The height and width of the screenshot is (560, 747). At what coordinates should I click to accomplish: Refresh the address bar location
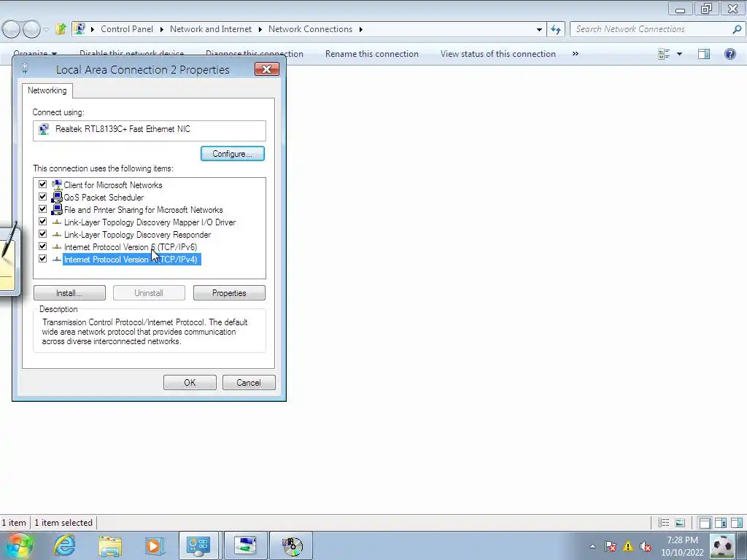click(556, 29)
